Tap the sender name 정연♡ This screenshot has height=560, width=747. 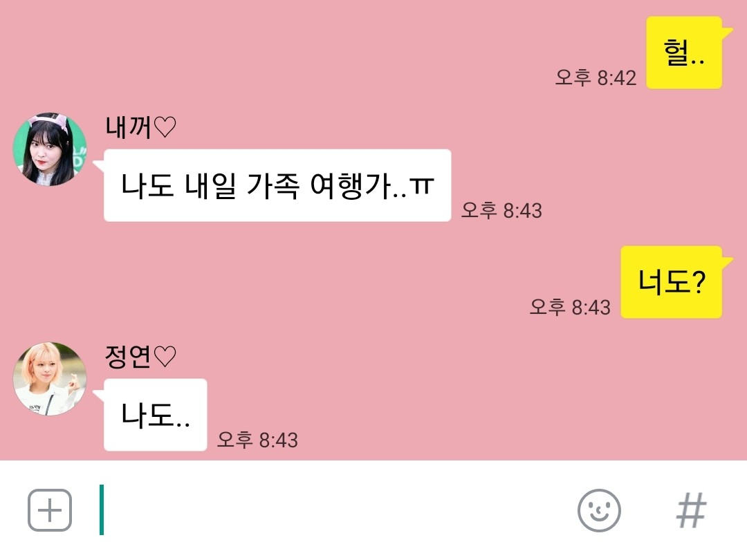point(140,357)
